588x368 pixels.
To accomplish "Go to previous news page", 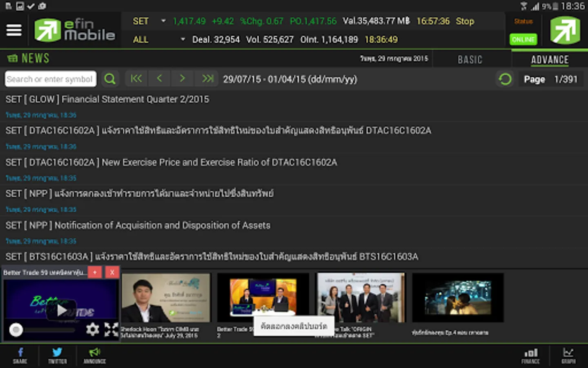I will (x=160, y=79).
